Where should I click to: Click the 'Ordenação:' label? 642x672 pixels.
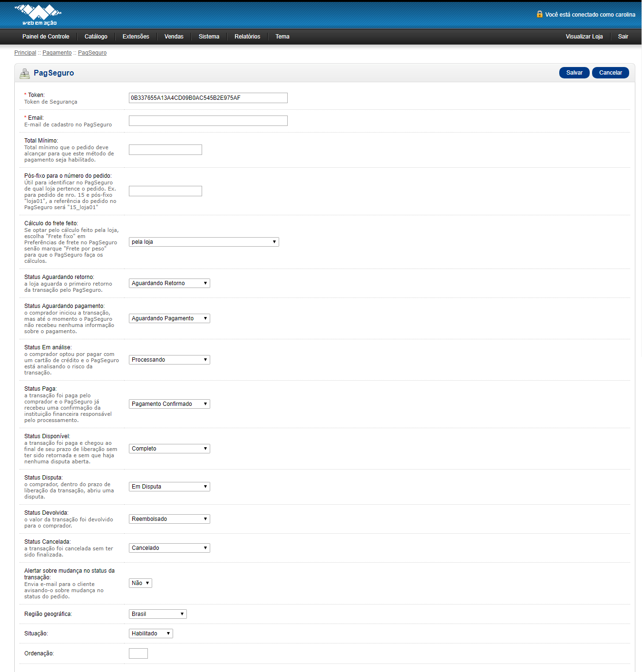[39, 653]
